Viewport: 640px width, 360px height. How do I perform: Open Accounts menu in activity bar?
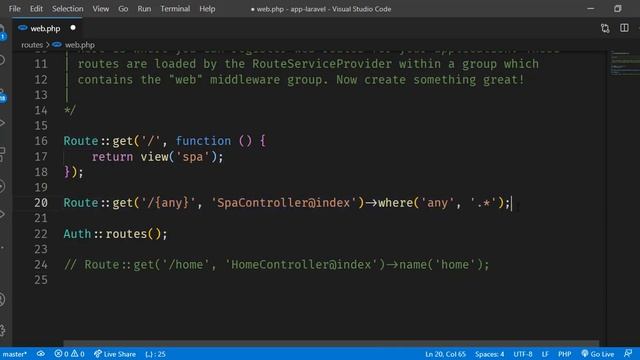(x=2, y=300)
